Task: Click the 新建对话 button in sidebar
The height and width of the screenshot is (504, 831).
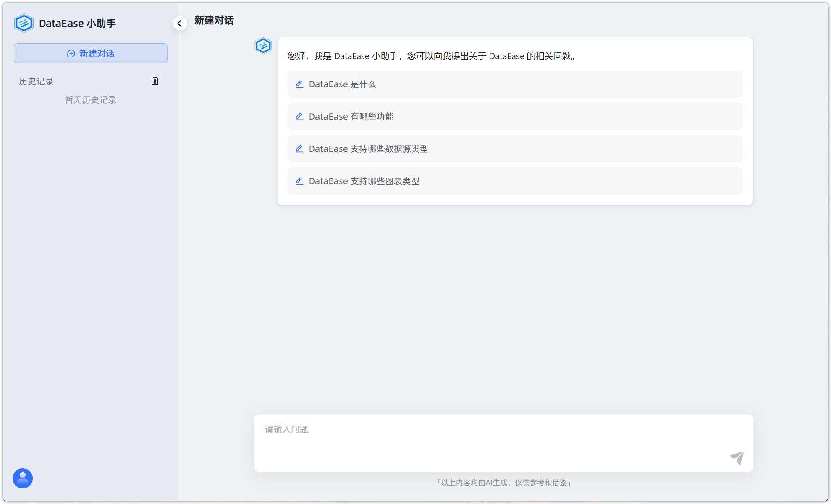Action: coord(90,53)
